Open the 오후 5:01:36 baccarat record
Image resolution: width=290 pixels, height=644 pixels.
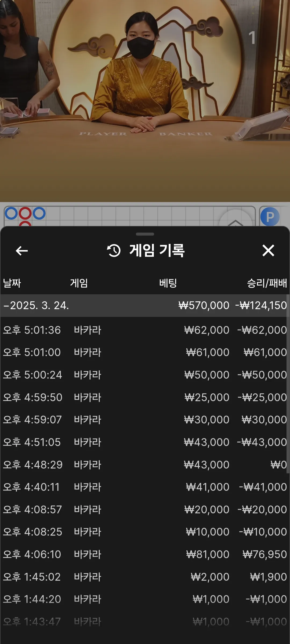[145, 330]
